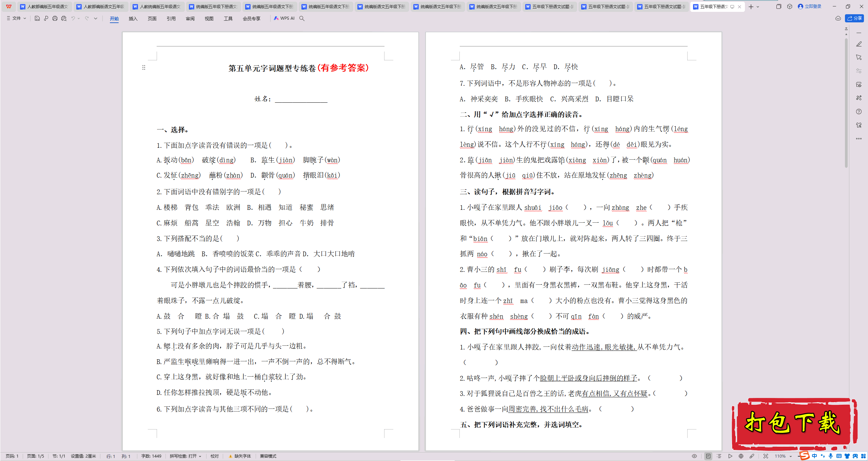Toggle eye protection mode in status bar
This screenshot has width=868, height=461.
tap(694, 456)
